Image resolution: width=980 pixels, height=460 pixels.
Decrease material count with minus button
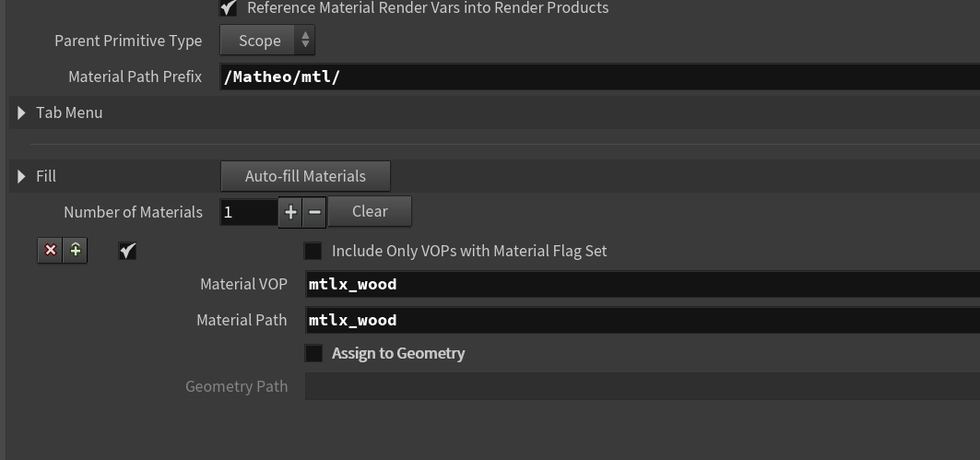tap(314, 212)
